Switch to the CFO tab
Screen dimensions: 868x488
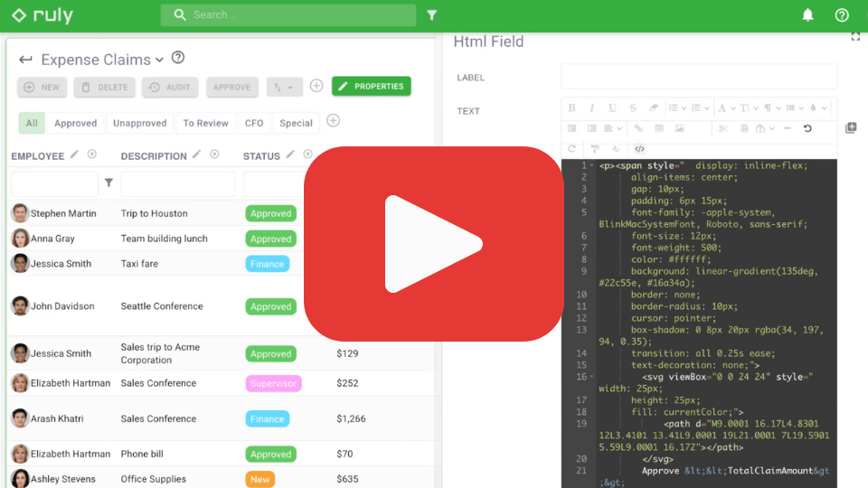254,123
